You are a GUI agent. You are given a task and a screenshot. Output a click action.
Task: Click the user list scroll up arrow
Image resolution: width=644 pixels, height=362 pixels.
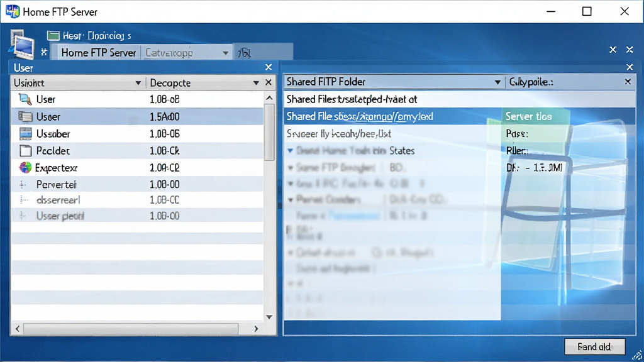coord(269,97)
